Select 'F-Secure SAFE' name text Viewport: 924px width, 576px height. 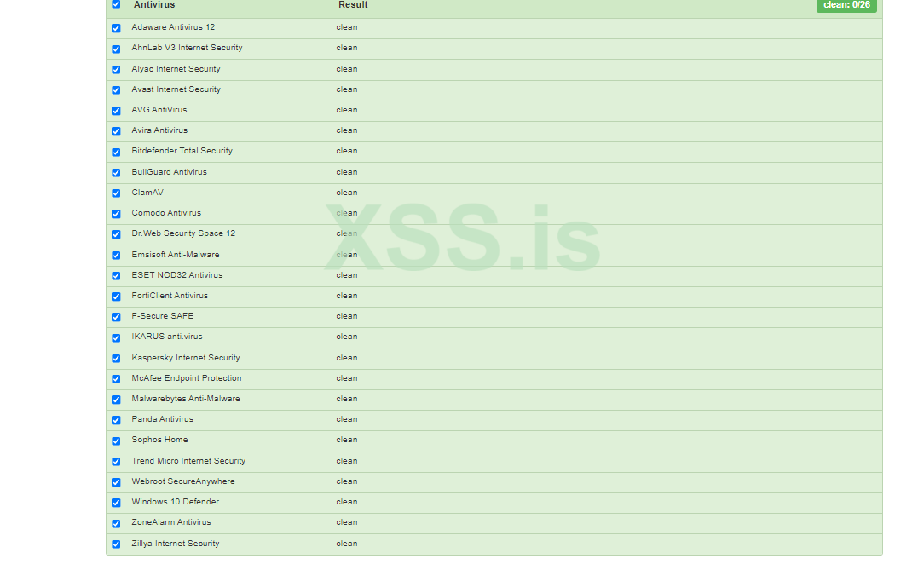point(163,315)
